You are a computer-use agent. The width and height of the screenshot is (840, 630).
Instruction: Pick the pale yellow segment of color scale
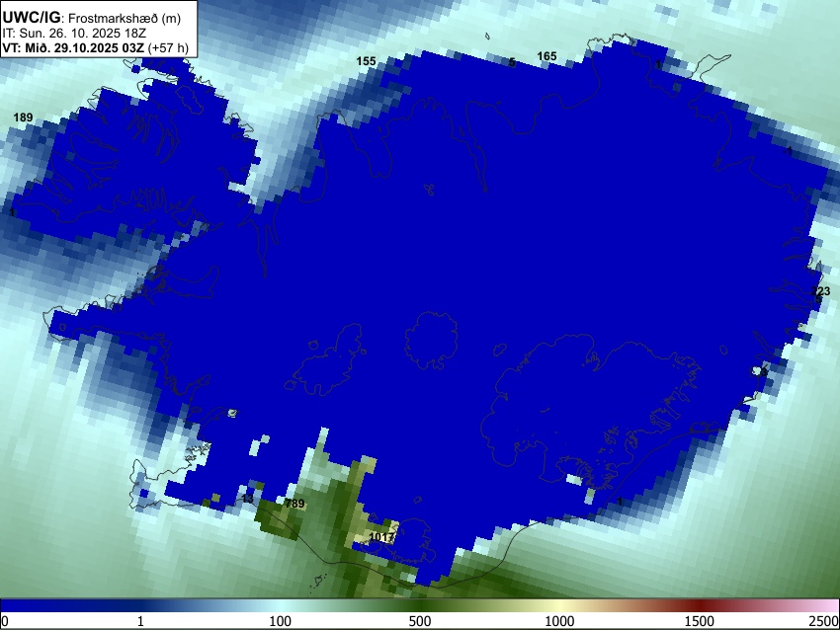559,606
